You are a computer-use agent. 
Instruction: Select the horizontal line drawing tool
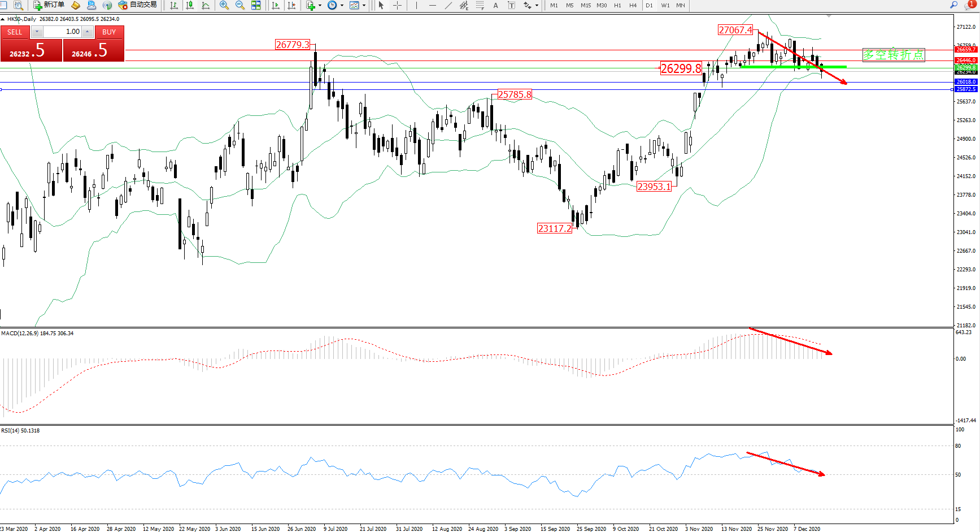click(432, 5)
